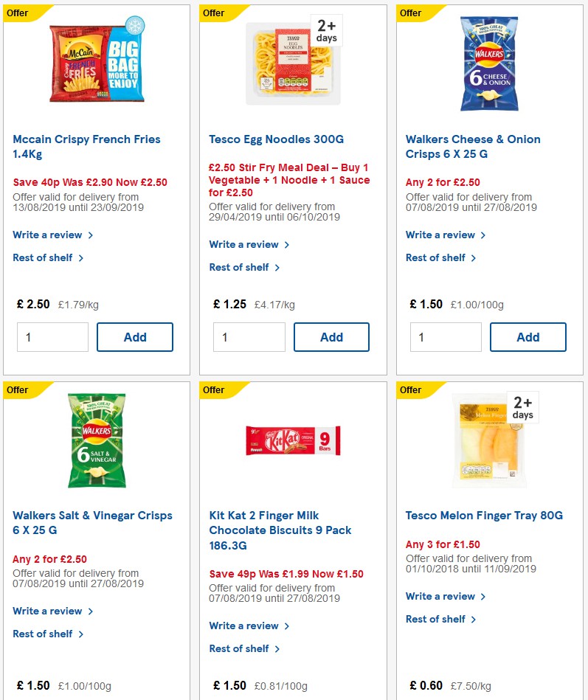Screen dimensions: 588x700
Task: Expand Rest of shelf for Tesco Egg Noodles
Action: [240, 267]
